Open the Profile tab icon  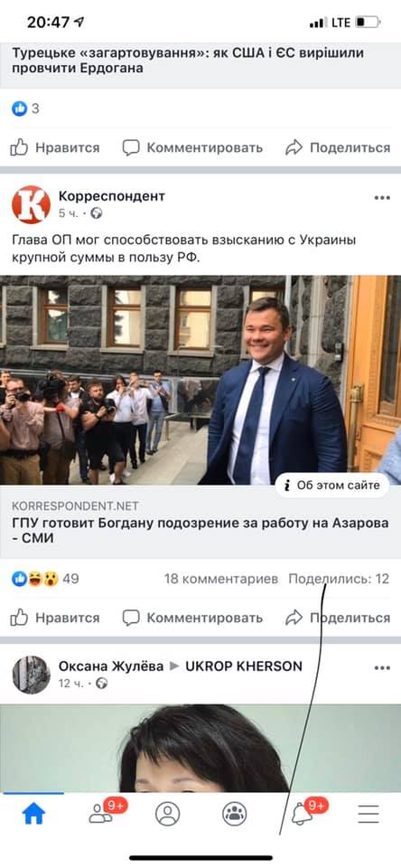(168, 814)
